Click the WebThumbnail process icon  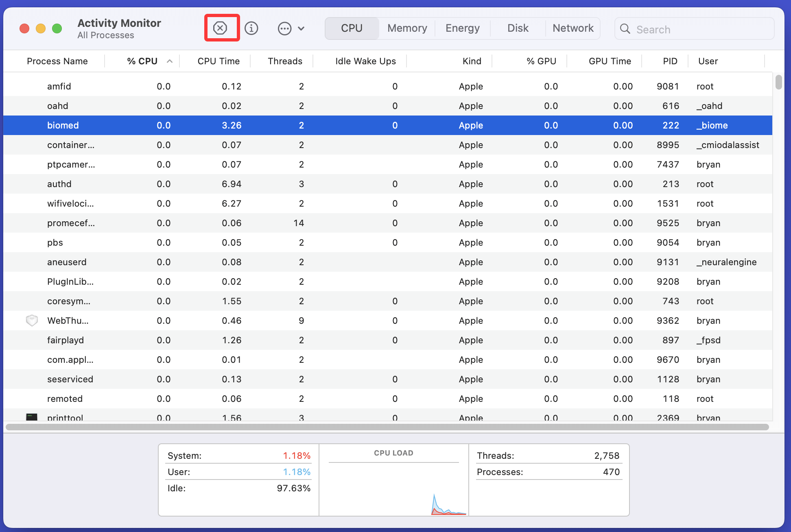click(31, 321)
